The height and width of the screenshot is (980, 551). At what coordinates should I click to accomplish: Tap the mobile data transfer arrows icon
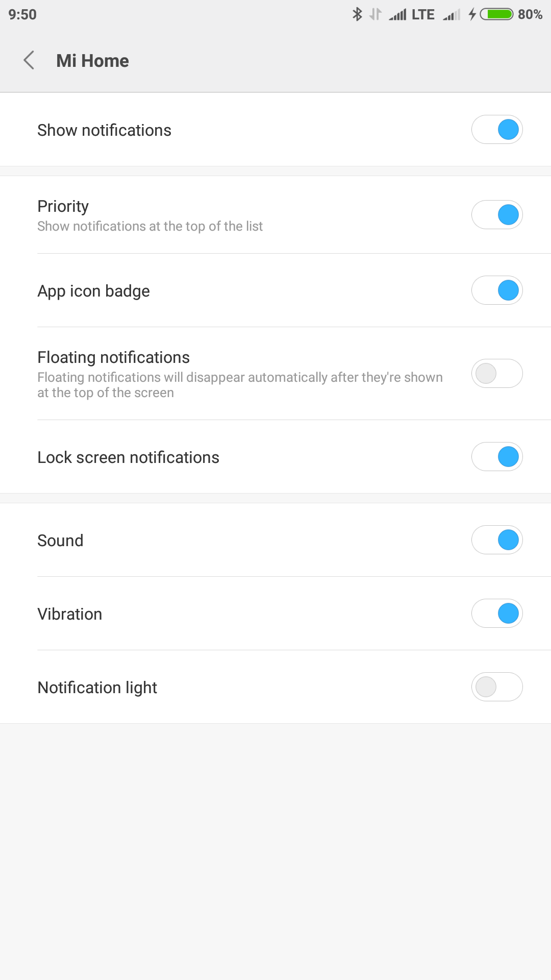(x=375, y=14)
